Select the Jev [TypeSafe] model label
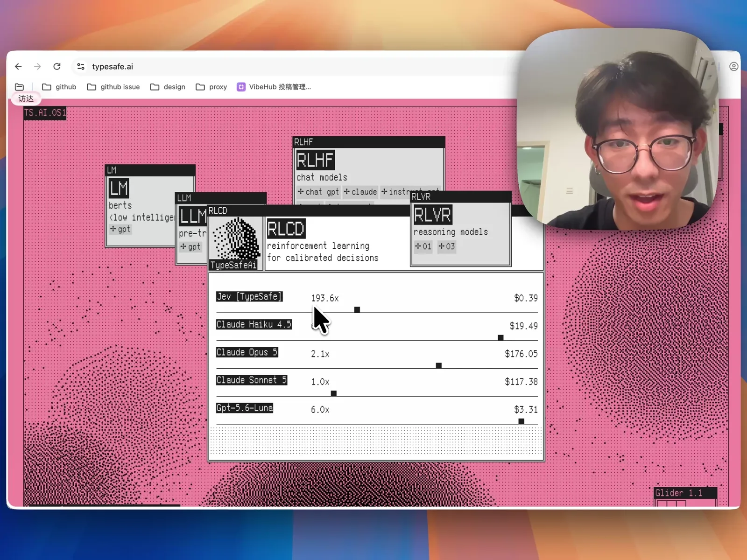This screenshot has width=747, height=560. (249, 296)
